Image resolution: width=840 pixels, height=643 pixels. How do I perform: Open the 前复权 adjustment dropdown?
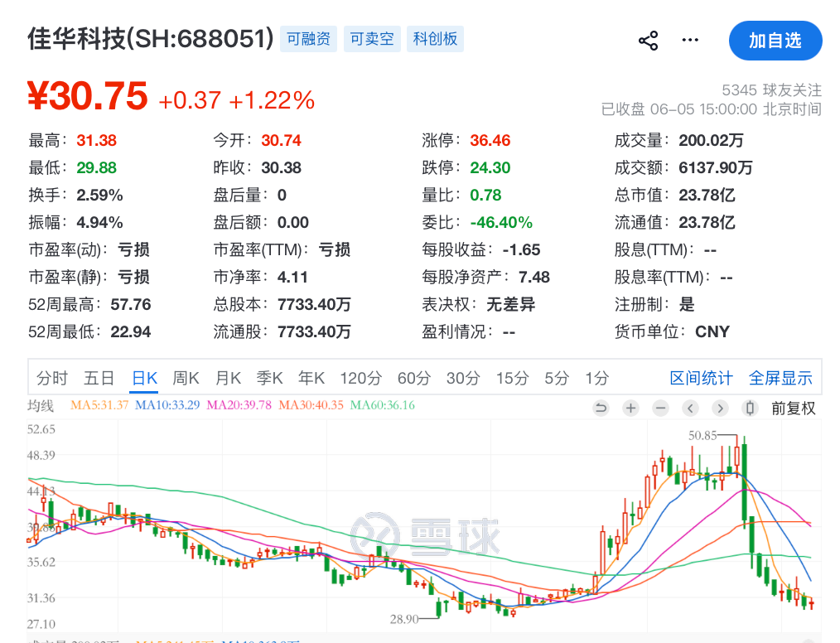click(x=794, y=409)
